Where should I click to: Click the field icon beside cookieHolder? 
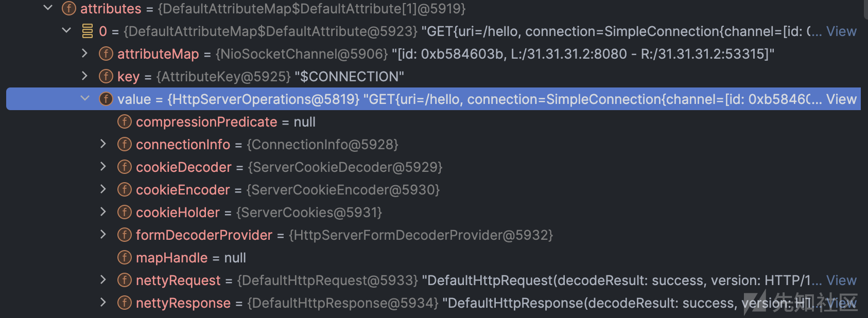click(x=125, y=212)
